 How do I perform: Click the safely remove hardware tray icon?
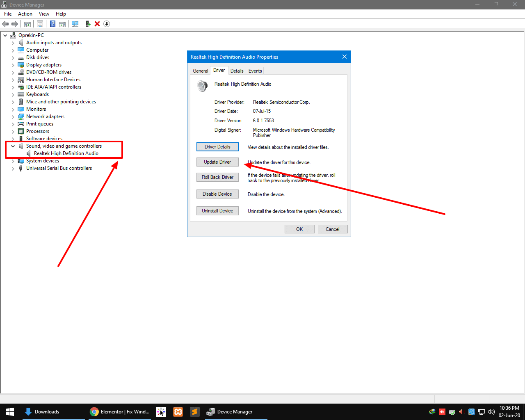452,412
